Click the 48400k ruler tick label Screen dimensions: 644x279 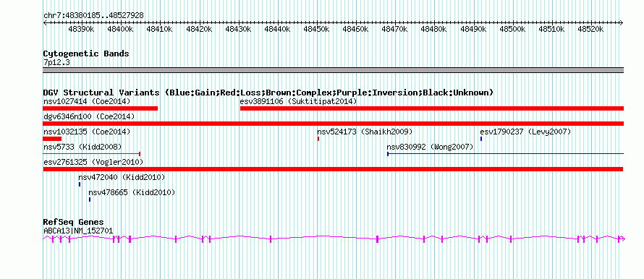coord(121,29)
